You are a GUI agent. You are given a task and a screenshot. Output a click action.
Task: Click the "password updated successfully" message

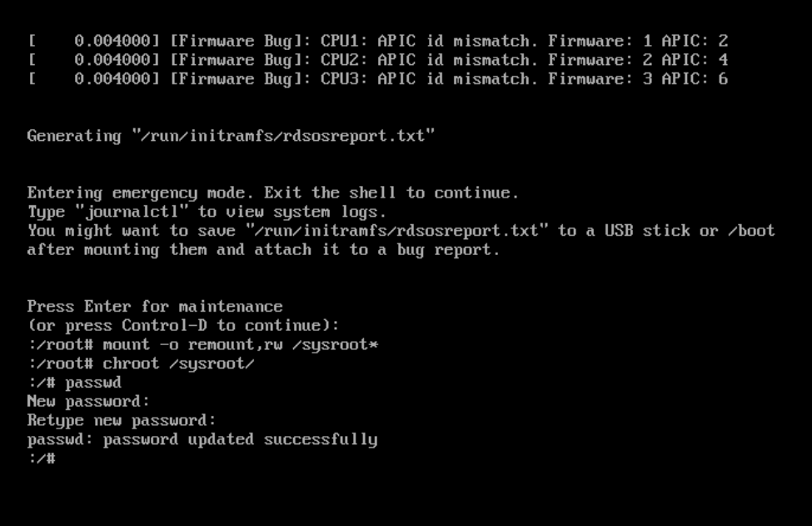click(202, 439)
